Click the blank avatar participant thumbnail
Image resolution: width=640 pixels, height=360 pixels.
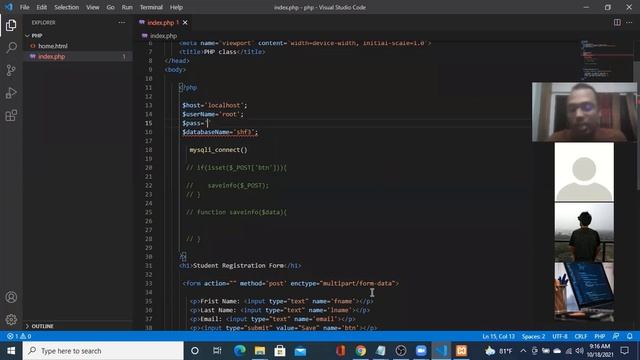pyautogui.click(x=584, y=172)
